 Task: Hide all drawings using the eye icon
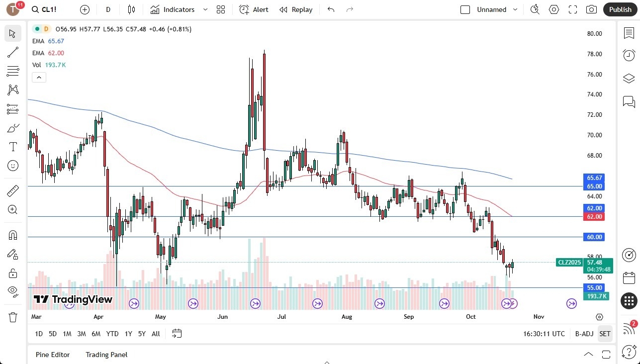pyautogui.click(x=12, y=292)
